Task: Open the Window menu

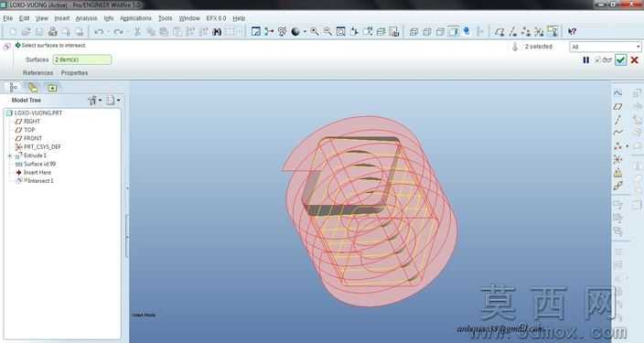Action: [x=189, y=18]
